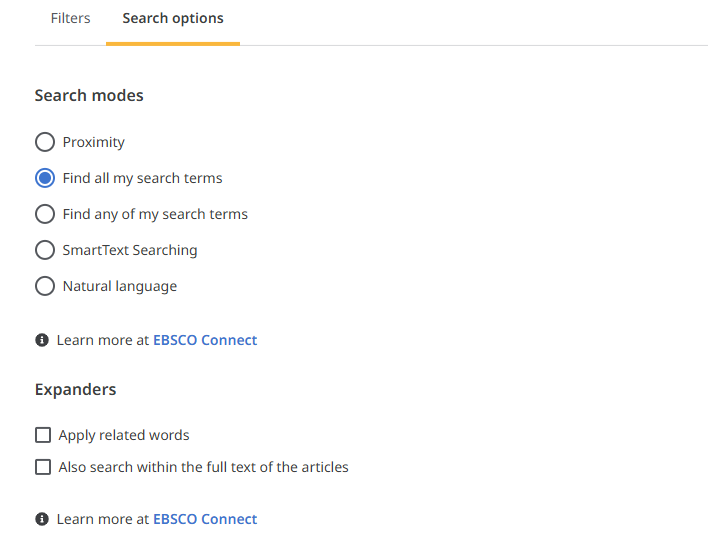The width and height of the screenshot is (708, 558).
Task: Open the EBSCO Connect link under Search modes
Action: [x=205, y=340]
